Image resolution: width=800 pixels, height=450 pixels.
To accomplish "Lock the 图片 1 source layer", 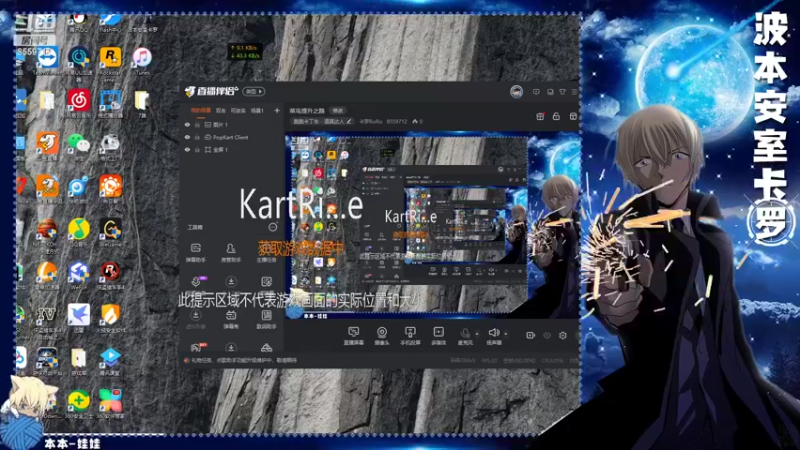I will [197, 124].
